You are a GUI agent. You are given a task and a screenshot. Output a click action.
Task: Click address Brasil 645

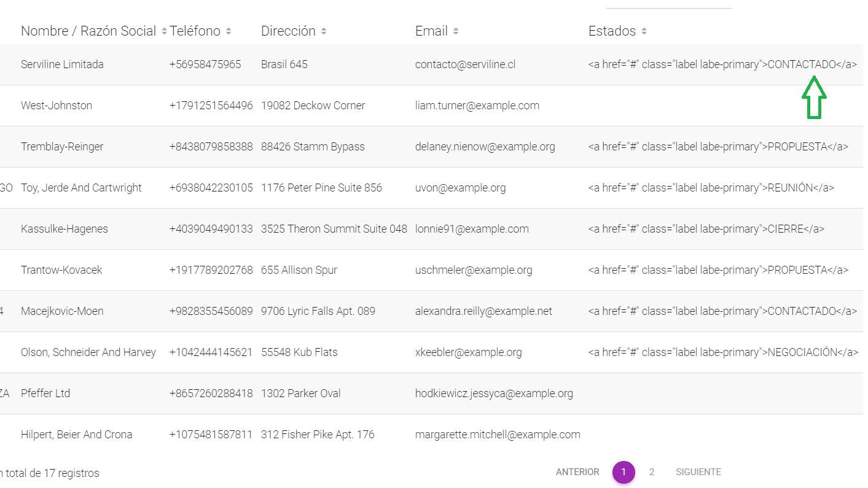(284, 64)
